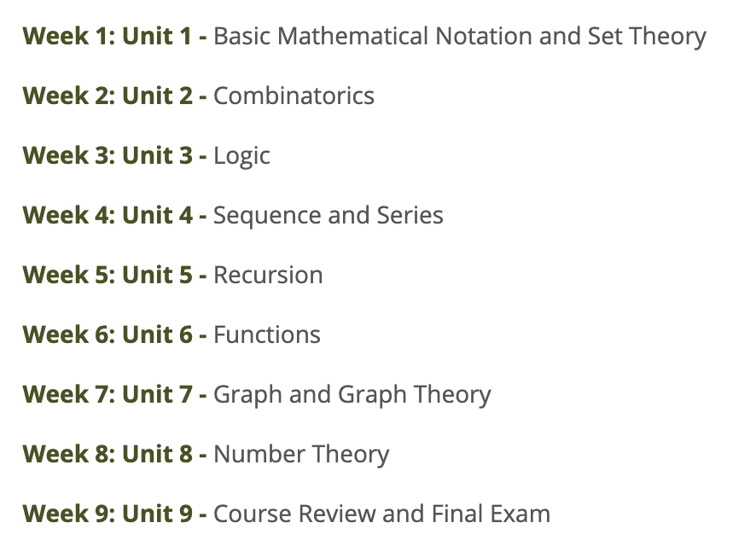This screenshot has width=756, height=546.
Task: Select the Logic unit title
Action: pos(241,157)
